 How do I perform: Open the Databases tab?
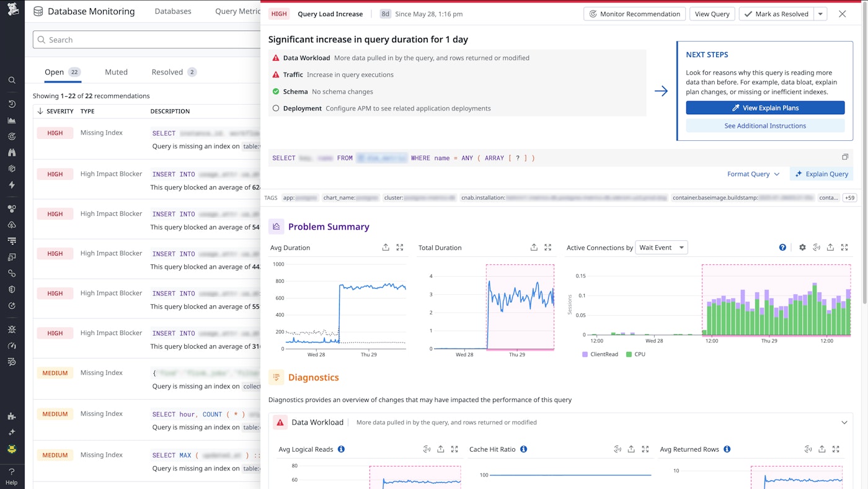(x=173, y=11)
